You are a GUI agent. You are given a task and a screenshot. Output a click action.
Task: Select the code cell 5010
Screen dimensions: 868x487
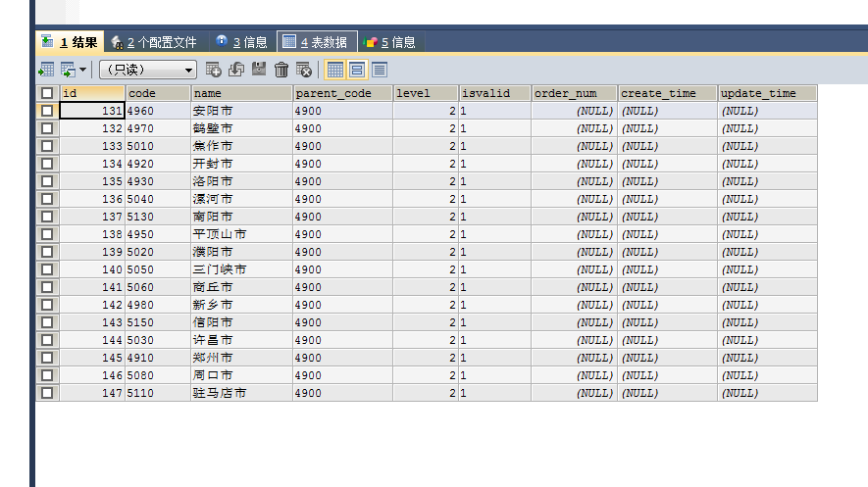[158, 146]
